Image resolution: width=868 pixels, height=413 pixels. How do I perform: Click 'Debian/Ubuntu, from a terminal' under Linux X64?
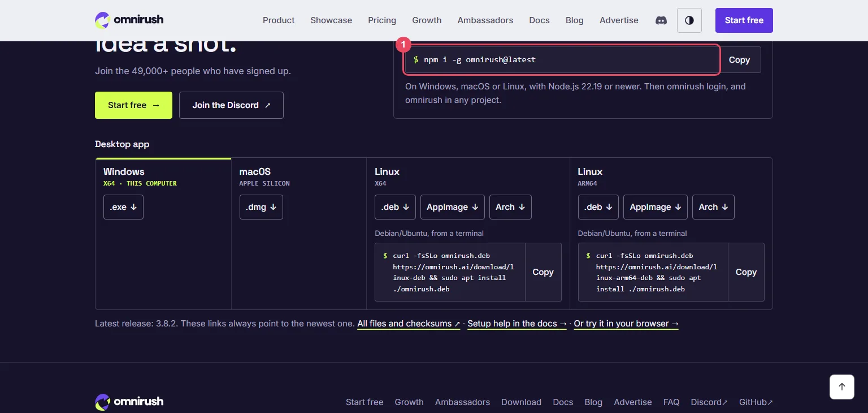click(x=429, y=233)
